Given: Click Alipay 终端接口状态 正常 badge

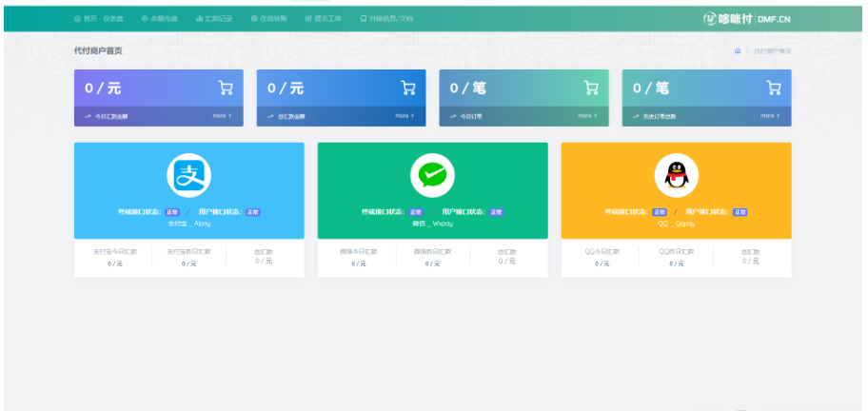Looking at the screenshot, I should [x=172, y=212].
